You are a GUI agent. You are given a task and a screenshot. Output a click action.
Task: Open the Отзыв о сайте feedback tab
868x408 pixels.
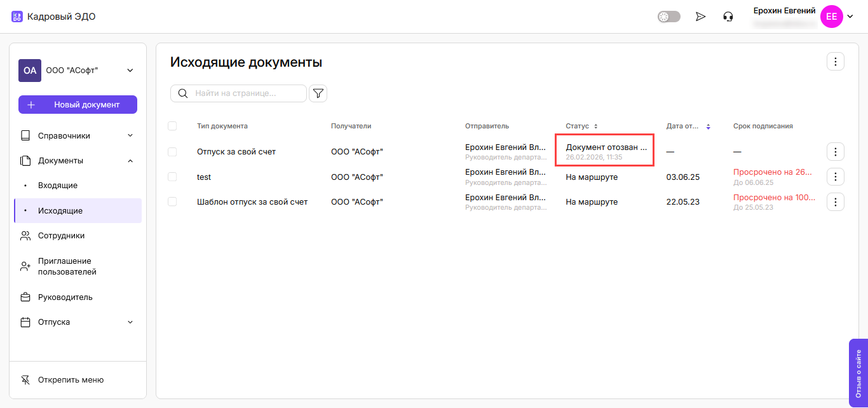(x=858, y=373)
